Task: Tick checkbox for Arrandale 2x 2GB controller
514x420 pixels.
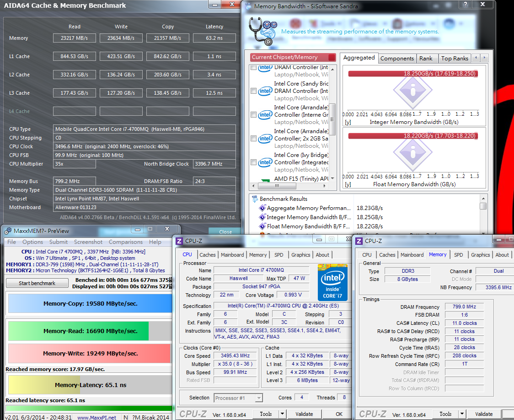Action: (x=253, y=138)
